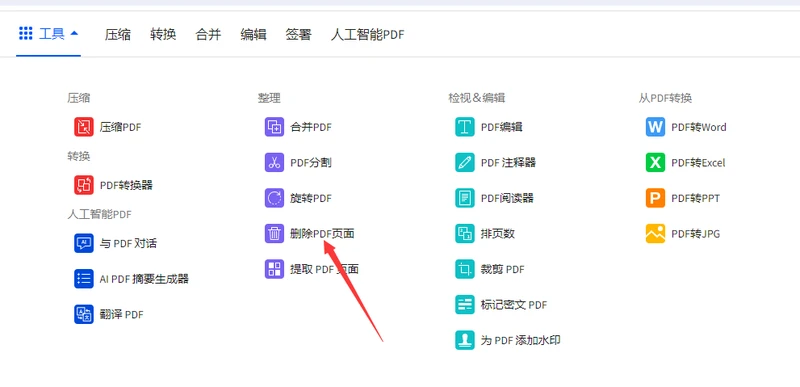Viewport: 800px width, 387px height.
Task: Click the PDF分割 scissors icon
Action: click(x=274, y=163)
